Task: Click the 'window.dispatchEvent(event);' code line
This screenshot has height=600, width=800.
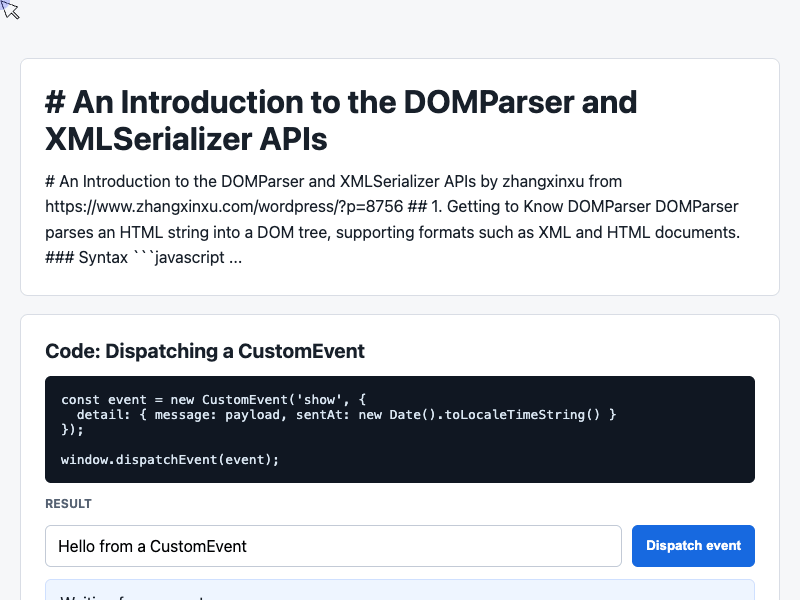Action: tap(170, 460)
